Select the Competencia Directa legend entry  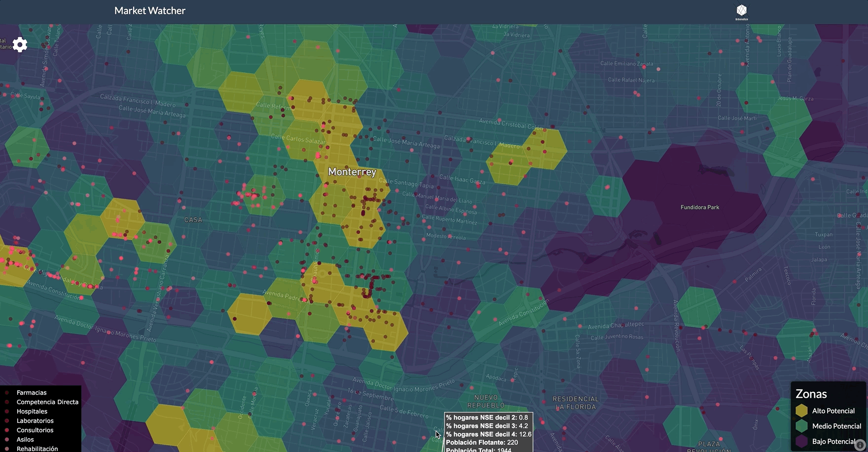click(x=47, y=402)
